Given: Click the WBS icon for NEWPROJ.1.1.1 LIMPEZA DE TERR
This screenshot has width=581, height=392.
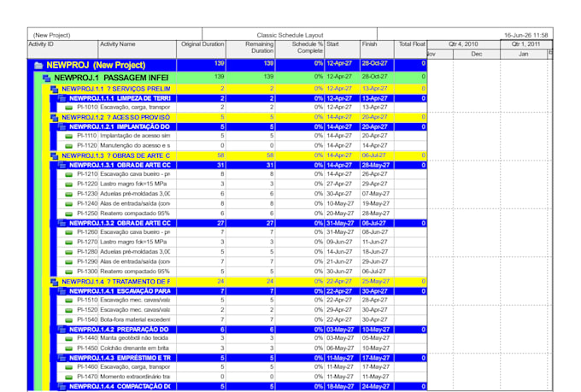Looking at the screenshot, I should point(62,98).
